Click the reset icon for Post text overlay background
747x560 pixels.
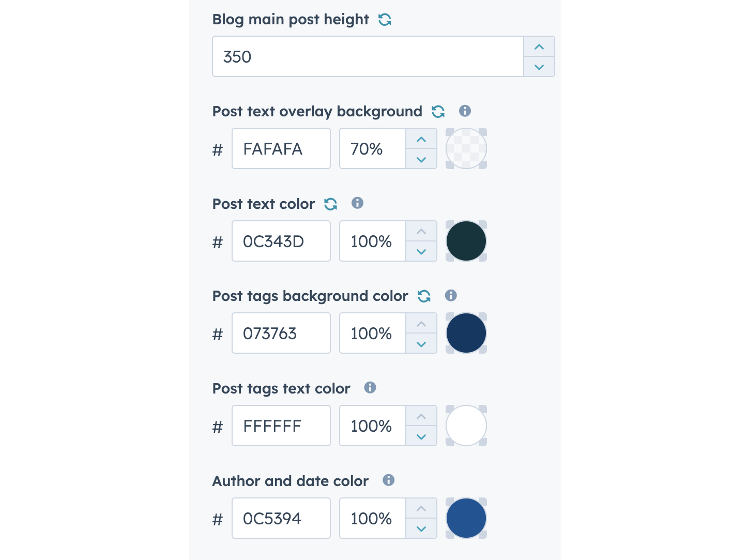(x=438, y=111)
